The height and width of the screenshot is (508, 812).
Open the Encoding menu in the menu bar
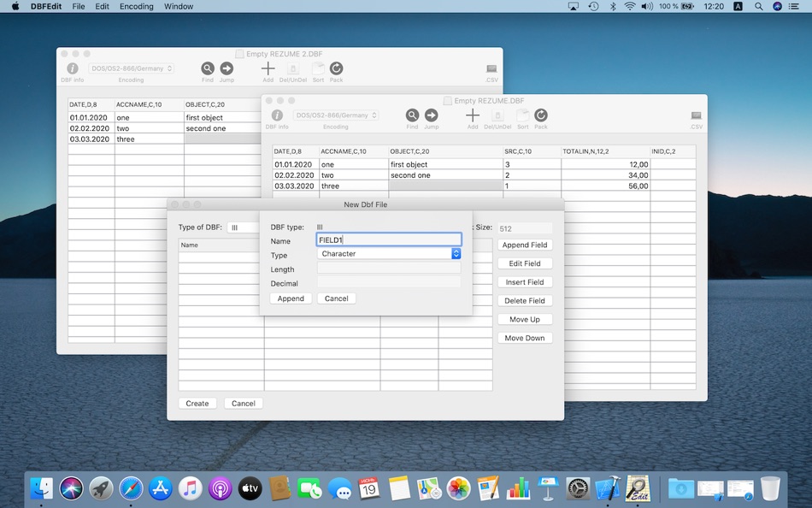pyautogui.click(x=136, y=6)
